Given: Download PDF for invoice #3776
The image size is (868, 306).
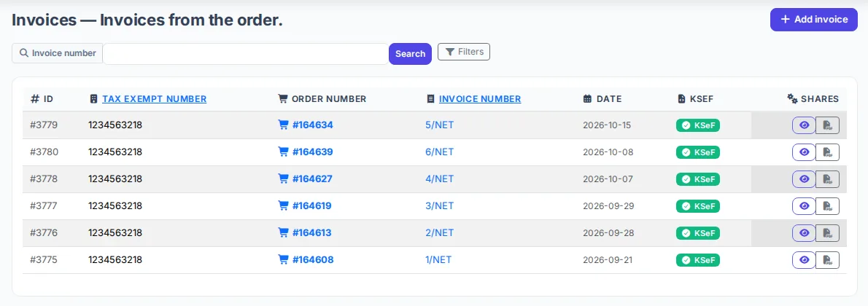Looking at the screenshot, I should [828, 233].
